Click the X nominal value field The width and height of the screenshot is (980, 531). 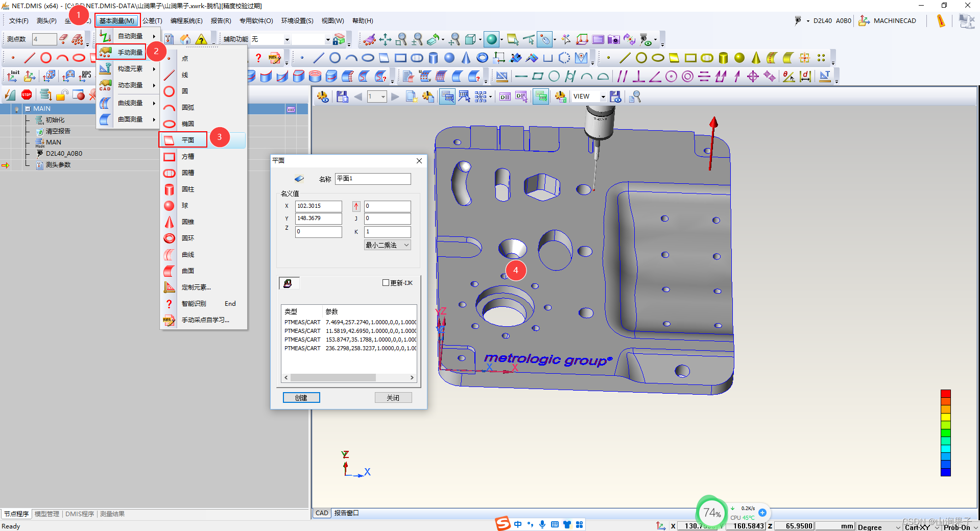pos(318,206)
